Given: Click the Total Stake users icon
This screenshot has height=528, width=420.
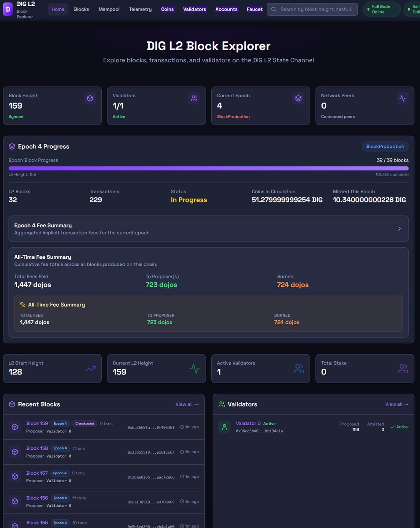Looking at the screenshot, I should (x=403, y=369).
